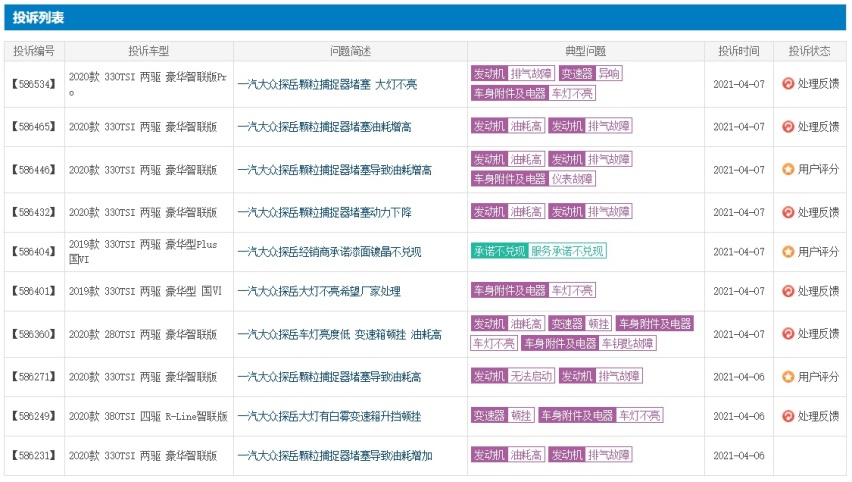The image size is (852, 482).
Task: Open complaint 一汽大众探岳颗粒捕捉器堵塞导致油耗增高
Action: pyautogui.click(x=335, y=170)
